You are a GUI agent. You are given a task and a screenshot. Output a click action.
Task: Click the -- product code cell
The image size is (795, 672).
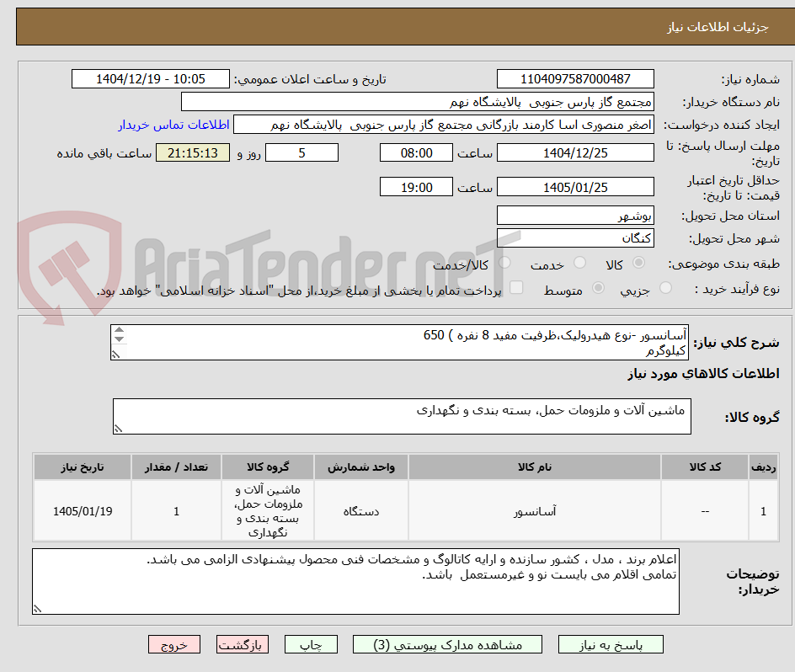(x=705, y=511)
